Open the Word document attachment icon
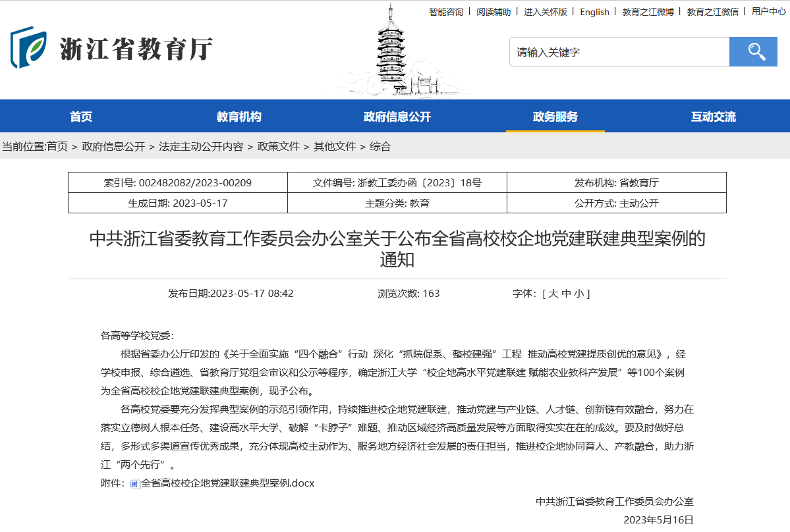This screenshot has height=532, width=790. tap(134, 484)
